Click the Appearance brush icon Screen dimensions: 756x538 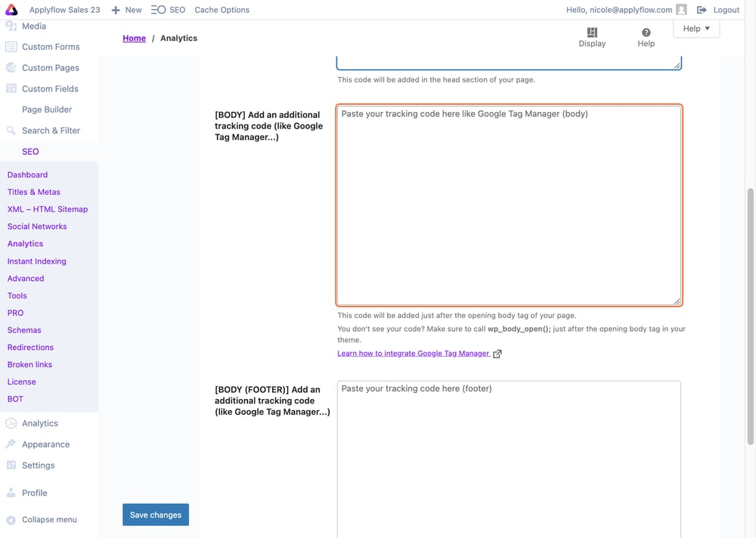(x=11, y=444)
